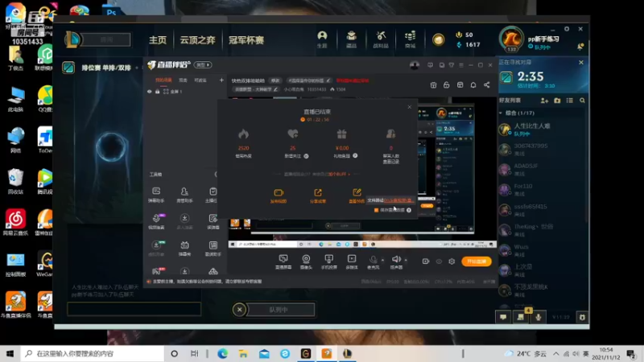
Task: Open the 视频编辑 tool
Action: point(156,222)
